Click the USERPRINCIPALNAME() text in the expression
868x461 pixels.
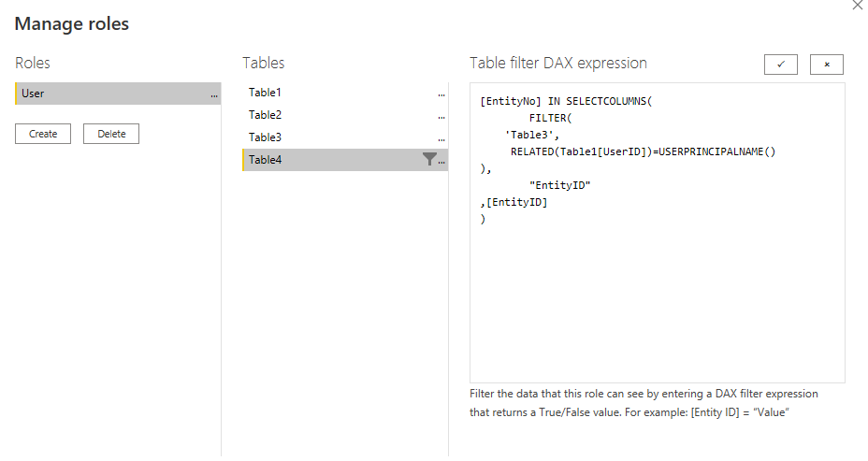coord(716,151)
